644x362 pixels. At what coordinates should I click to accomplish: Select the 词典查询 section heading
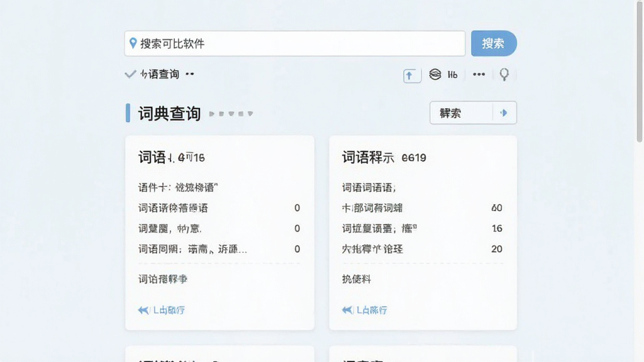(169, 113)
